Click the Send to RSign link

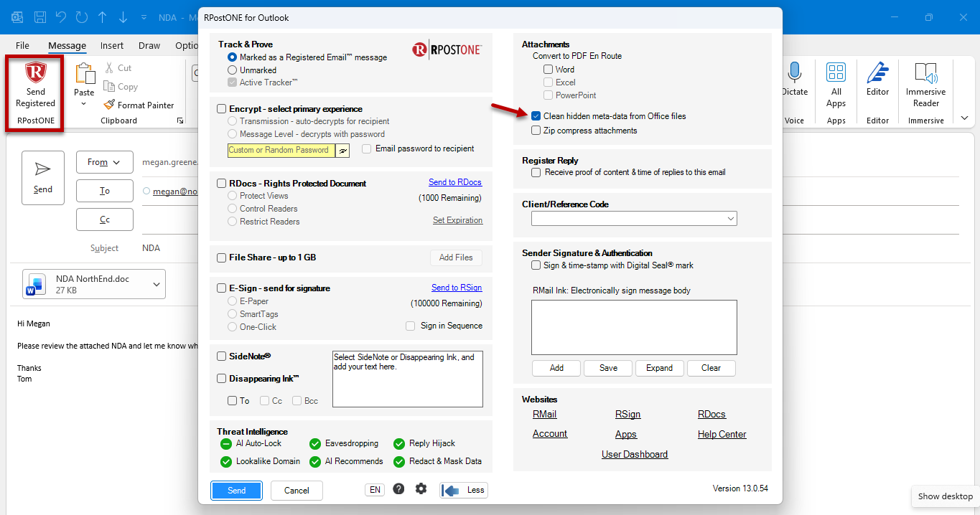(457, 288)
